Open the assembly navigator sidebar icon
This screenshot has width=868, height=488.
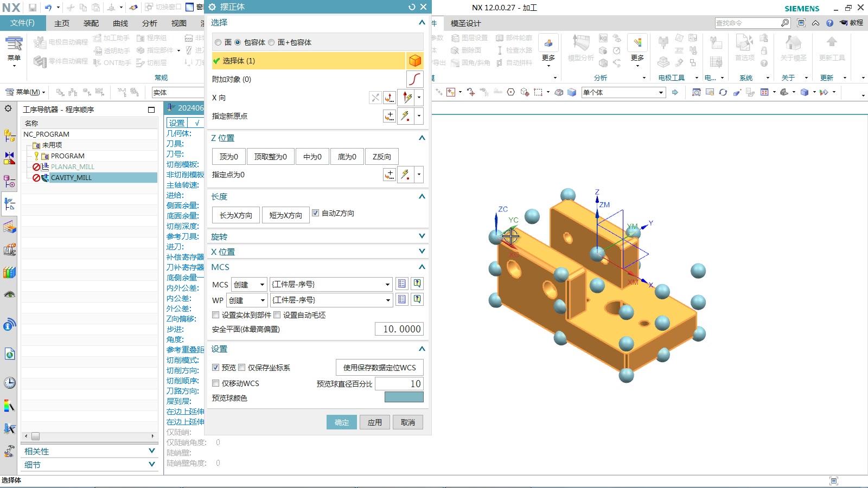(10, 136)
